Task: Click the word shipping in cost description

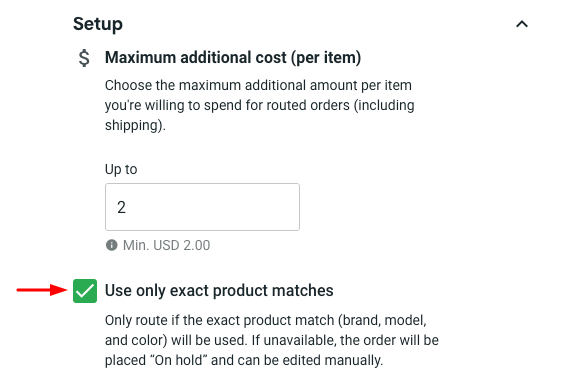Action: 133,125
